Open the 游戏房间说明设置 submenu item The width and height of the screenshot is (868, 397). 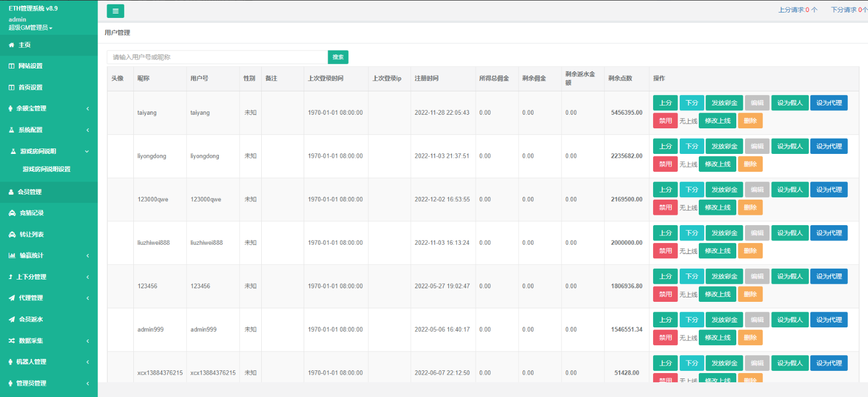point(46,169)
